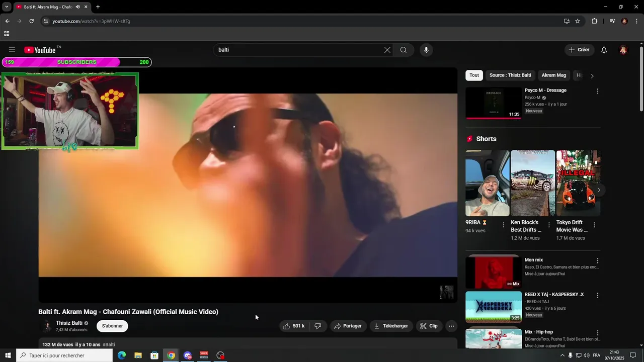The width and height of the screenshot is (644, 362).
Task: Open Psyco M - Dressage video thumbnail
Action: (494, 103)
